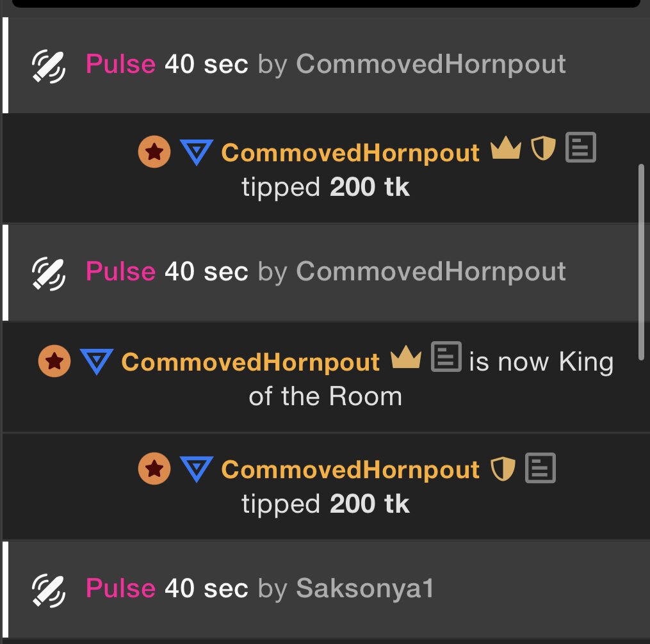
Task: Click the pink Pulse label in the Saksonya1 row
Action: (x=120, y=589)
